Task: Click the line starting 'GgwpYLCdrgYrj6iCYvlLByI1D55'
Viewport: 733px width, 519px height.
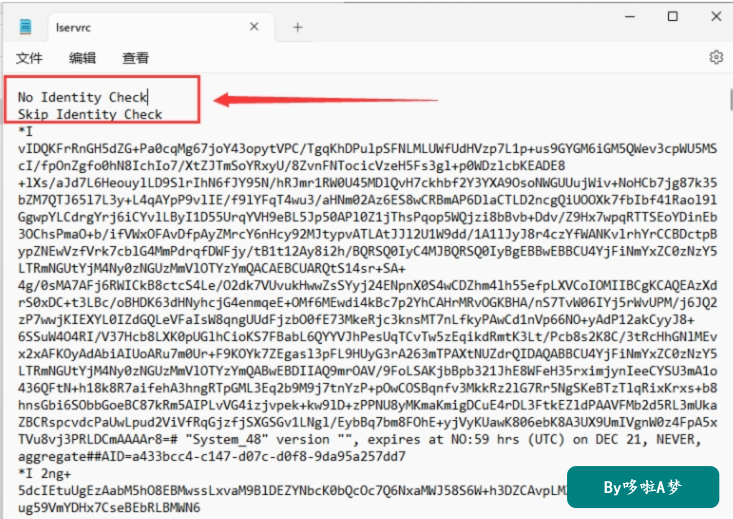Action: [x=367, y=217]
